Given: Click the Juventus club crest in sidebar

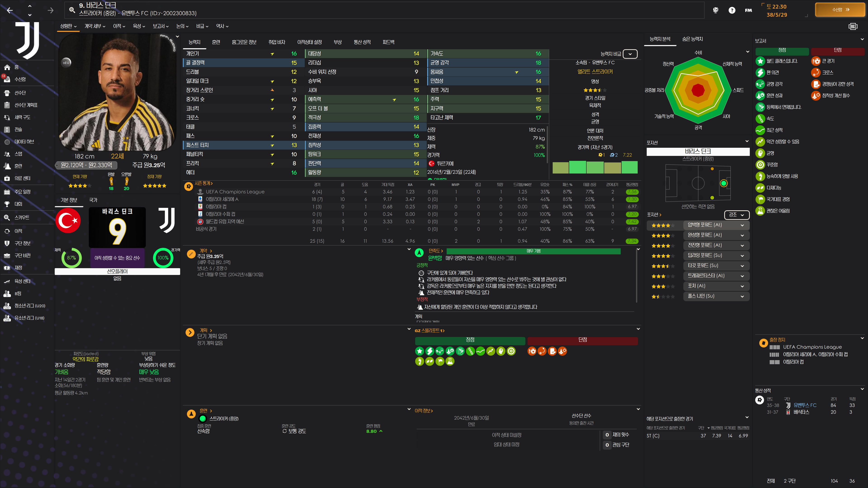Looking at the screenshot, I should pos(28,40).
